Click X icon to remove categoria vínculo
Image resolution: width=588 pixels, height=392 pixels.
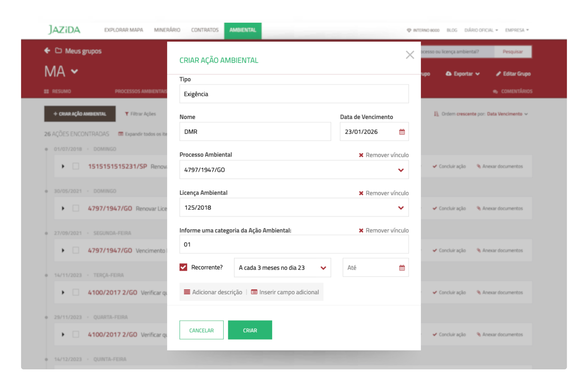(361, 231)
